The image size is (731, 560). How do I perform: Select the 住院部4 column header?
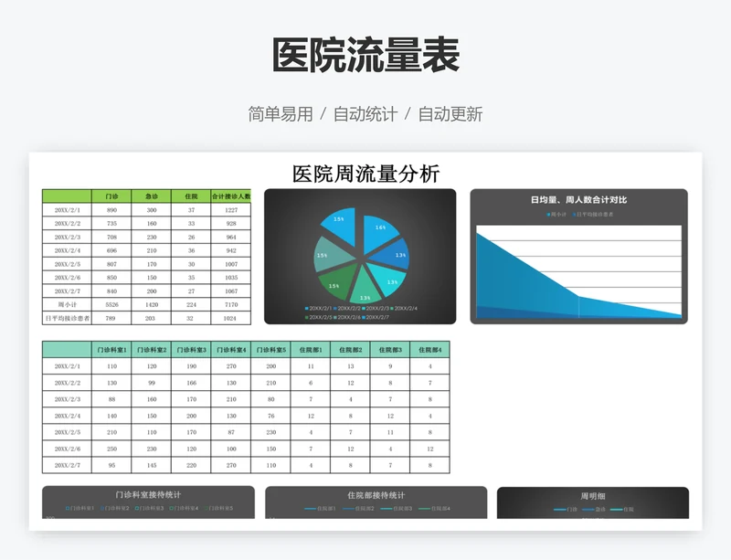point(429,350)
